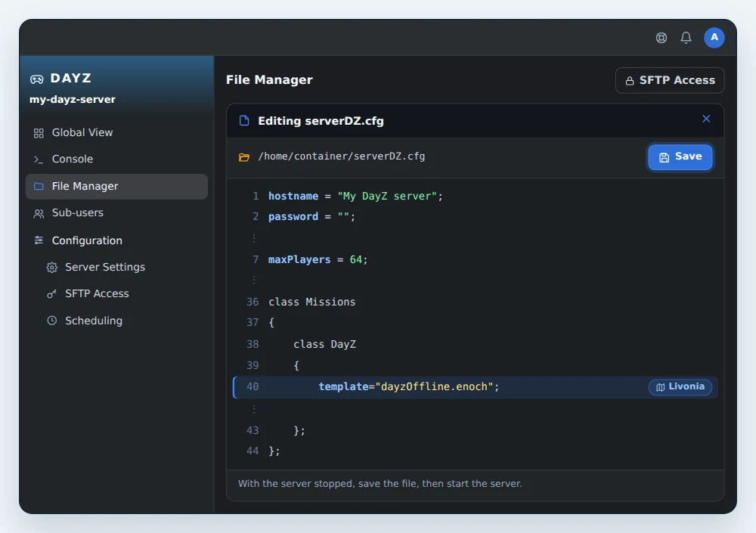This screenshot has width=756, height=533.
Task: Click the maxPlayers = 64 line
Action: point(476,259)
